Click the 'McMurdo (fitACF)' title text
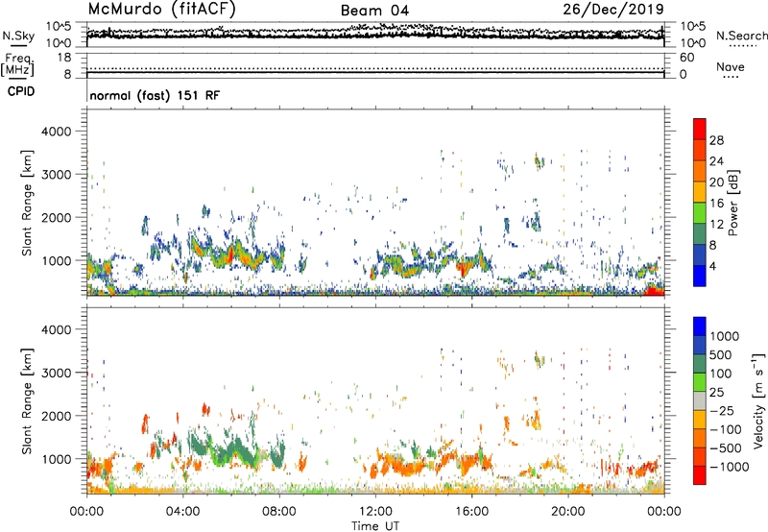Viewport: 768px width, 532px height. coord(161,9)
